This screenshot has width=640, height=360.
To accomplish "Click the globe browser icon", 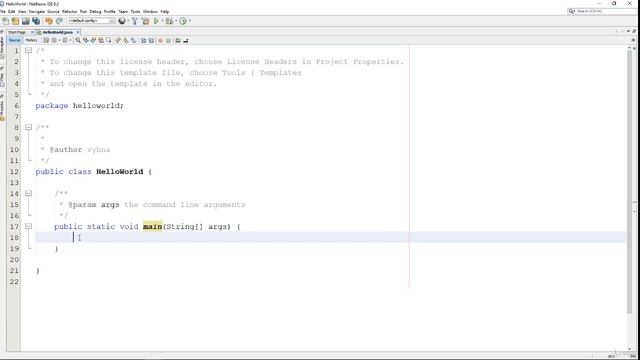I will pyautogui.click(x=122, y=21).
